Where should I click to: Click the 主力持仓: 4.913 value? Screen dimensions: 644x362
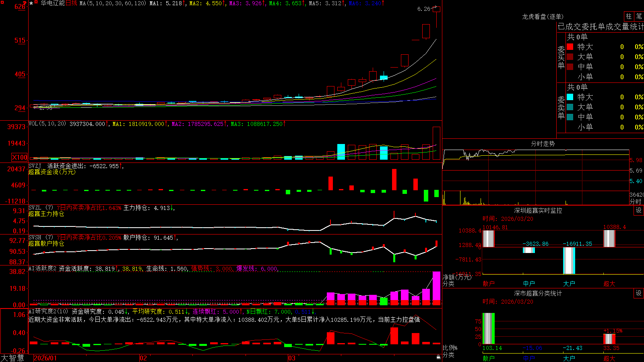pos(147,208)
